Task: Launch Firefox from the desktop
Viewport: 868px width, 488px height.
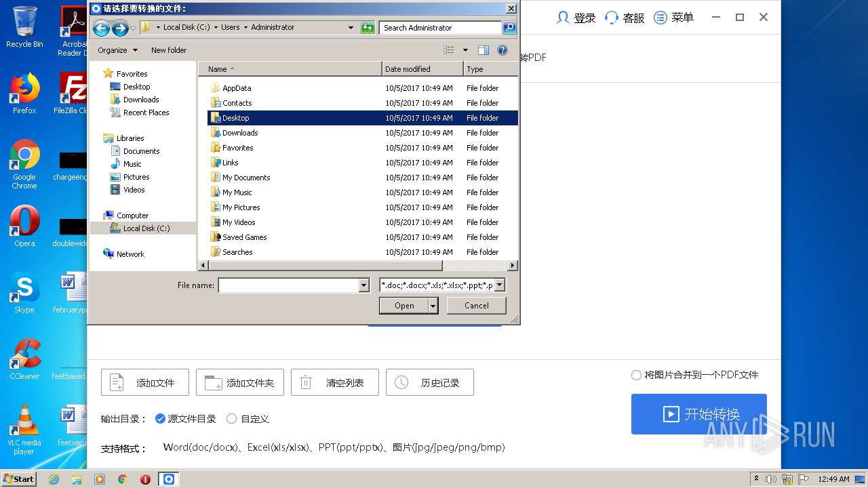Action: click(24, 94)
